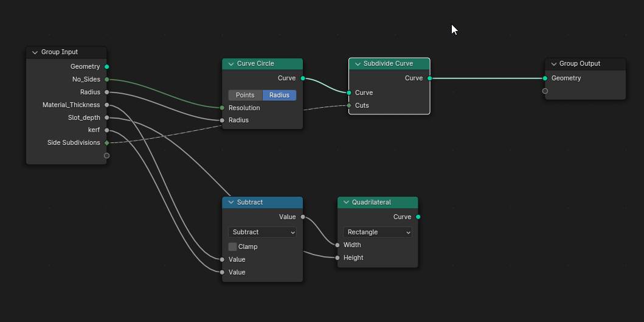Click kerf socket on Group Input
The height and width of the screenshot is (322, 644).
[107, 130]
